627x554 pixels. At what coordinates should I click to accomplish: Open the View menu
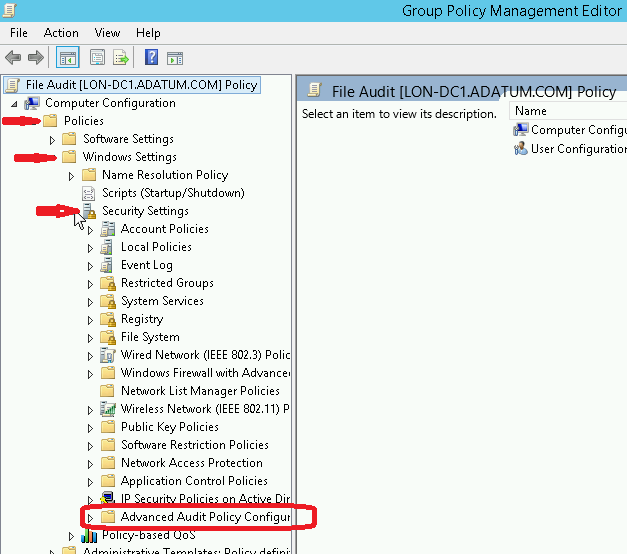107,33
